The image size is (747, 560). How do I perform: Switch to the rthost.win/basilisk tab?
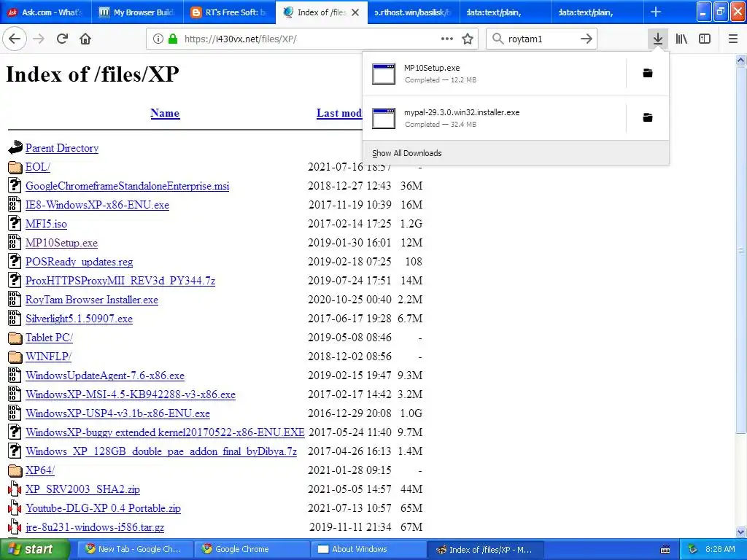tap(413, 12)
